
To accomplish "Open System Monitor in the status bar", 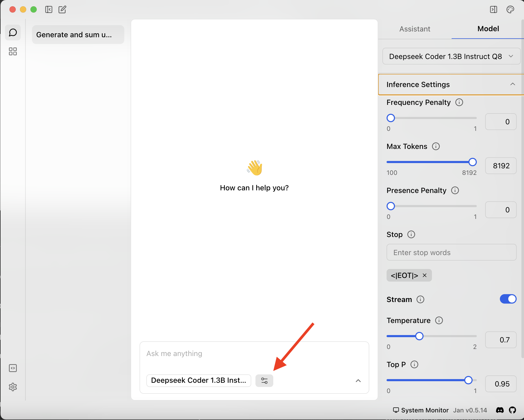I will 421,410.
